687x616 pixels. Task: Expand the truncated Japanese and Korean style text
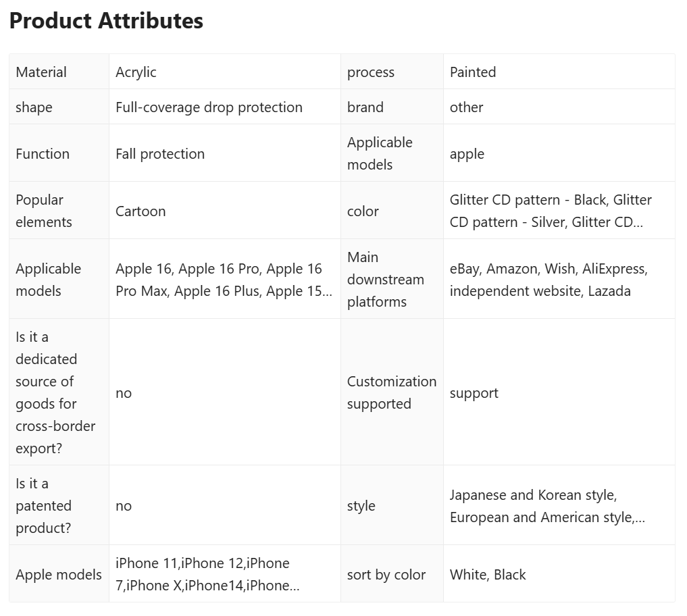(547, 506)
